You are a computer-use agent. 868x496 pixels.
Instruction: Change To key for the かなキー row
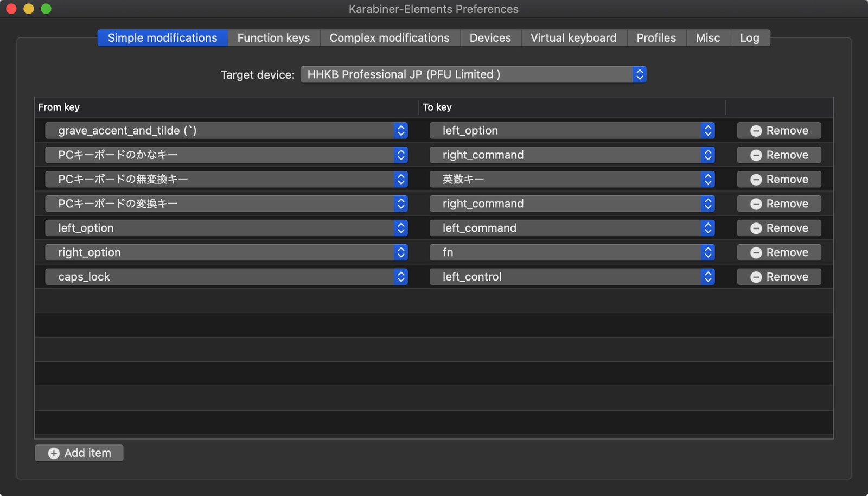pos(572,155)
